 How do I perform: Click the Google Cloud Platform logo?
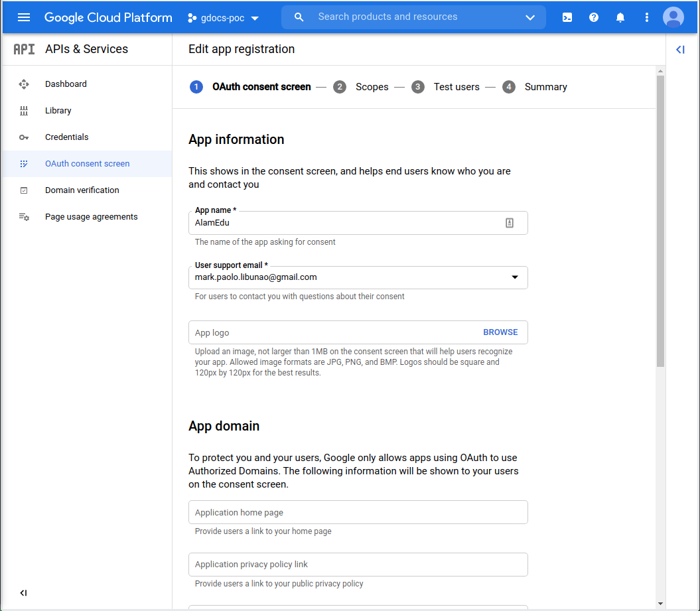tap(108, 17)
